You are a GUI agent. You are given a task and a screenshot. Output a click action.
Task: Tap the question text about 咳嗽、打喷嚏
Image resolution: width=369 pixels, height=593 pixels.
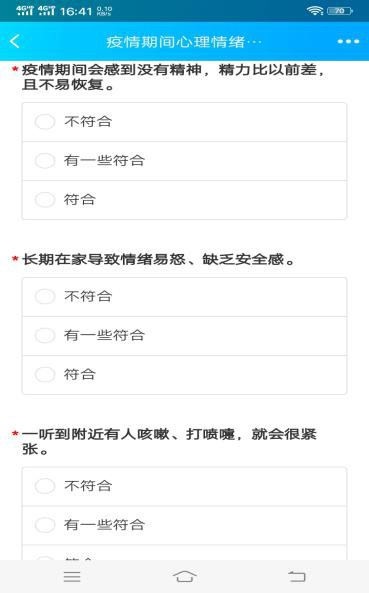(169, 441)
